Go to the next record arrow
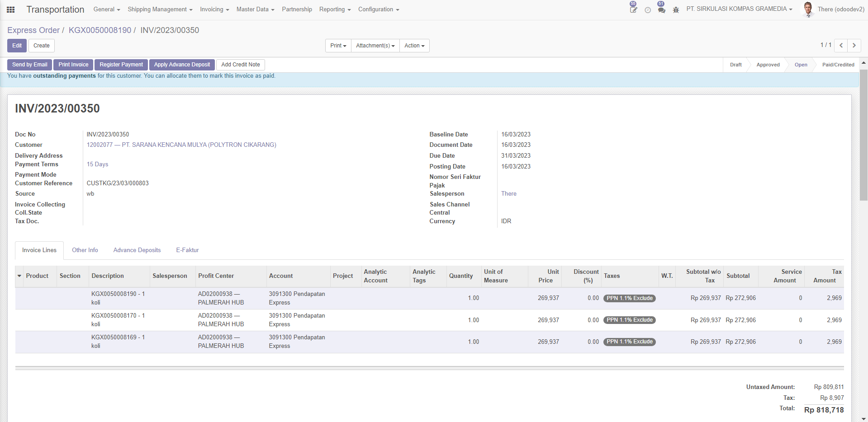This screenshot has height=422, width=868. pyautogui.click(x=854, y=45)
